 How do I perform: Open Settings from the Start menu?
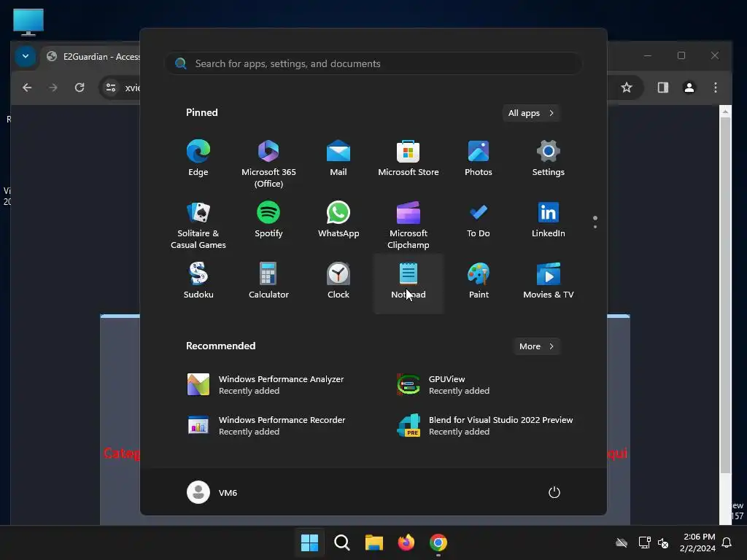pos(549,158)
